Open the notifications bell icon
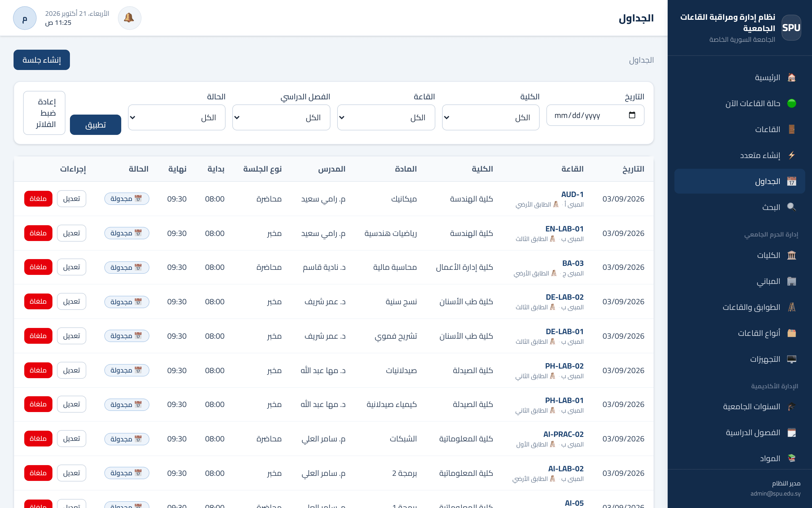This screenshot has width=812, height=508. click(129, 18)
